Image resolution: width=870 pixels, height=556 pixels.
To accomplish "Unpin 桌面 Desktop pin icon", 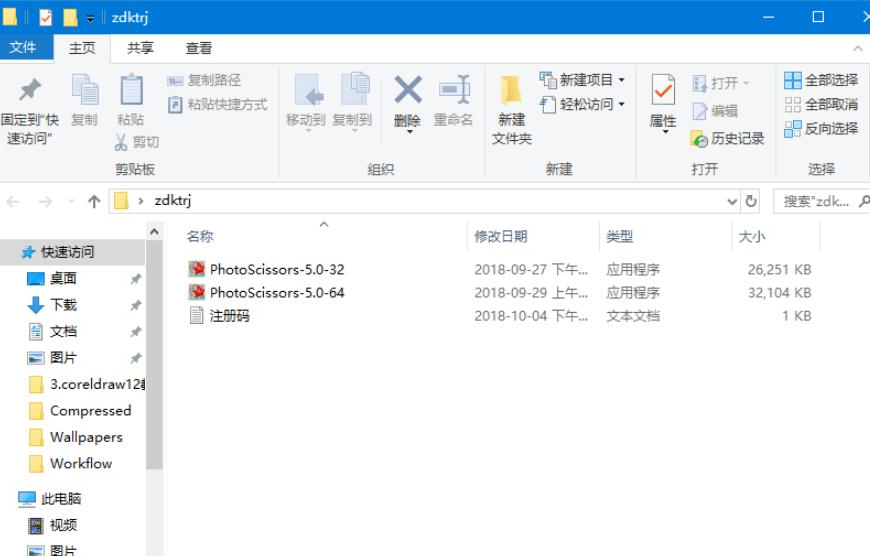I will (x=135, y=279).
